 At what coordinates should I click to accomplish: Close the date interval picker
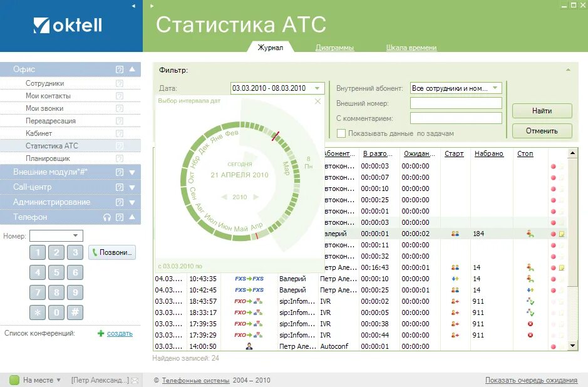(317, 101)
